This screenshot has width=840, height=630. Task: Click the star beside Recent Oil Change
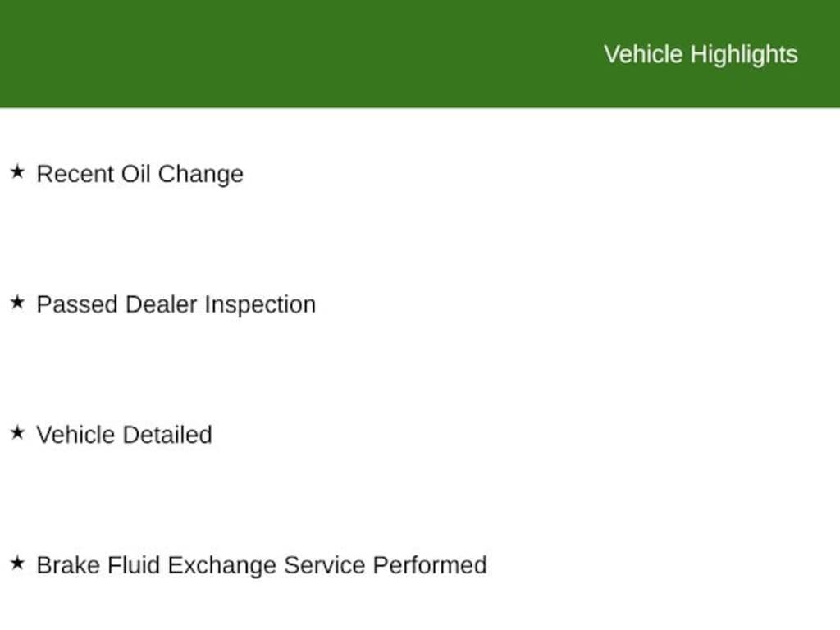click(x=18, y=172)
